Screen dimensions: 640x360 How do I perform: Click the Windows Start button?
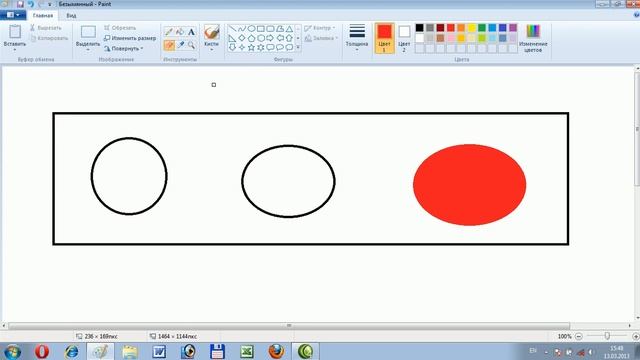13,351
